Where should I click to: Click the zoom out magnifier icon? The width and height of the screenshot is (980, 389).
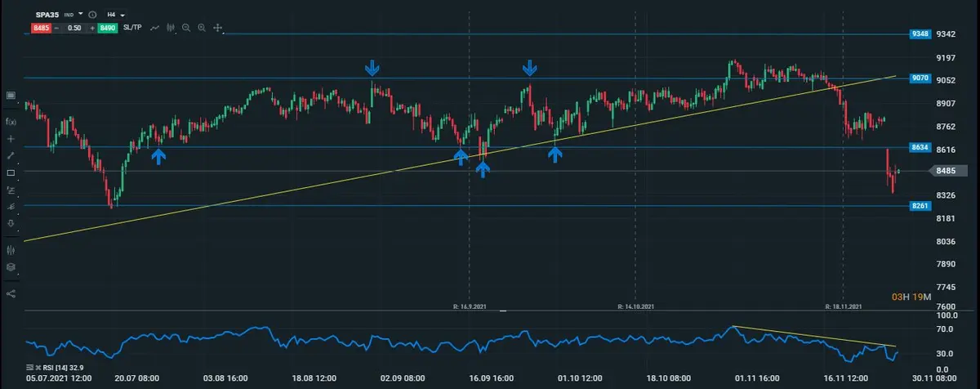click(x=186, y=28)
